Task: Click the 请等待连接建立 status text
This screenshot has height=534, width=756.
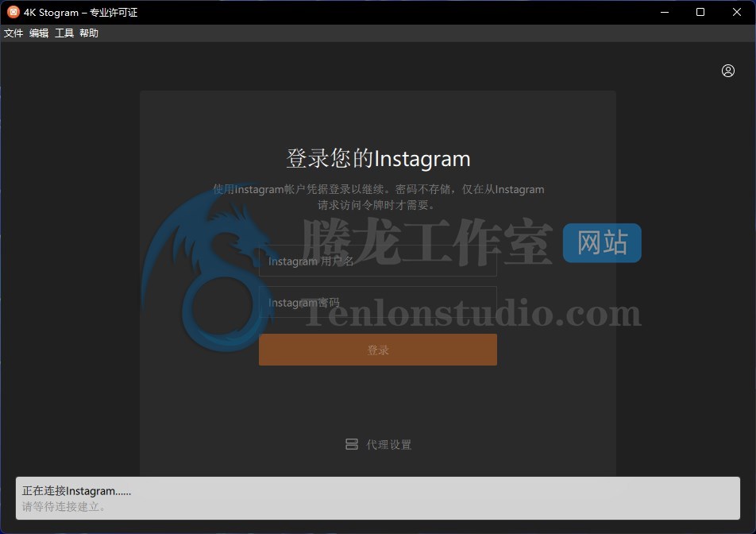Action: (64, 506)
